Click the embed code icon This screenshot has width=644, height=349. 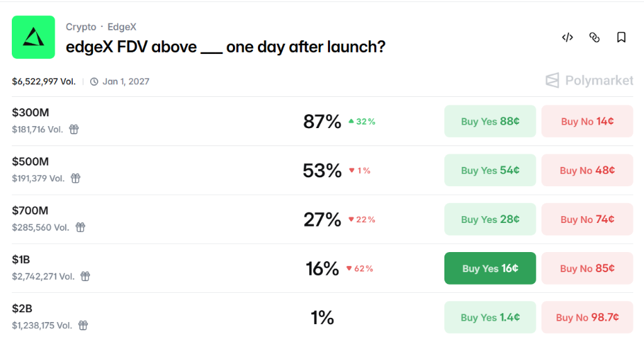[x=567, y=37]
